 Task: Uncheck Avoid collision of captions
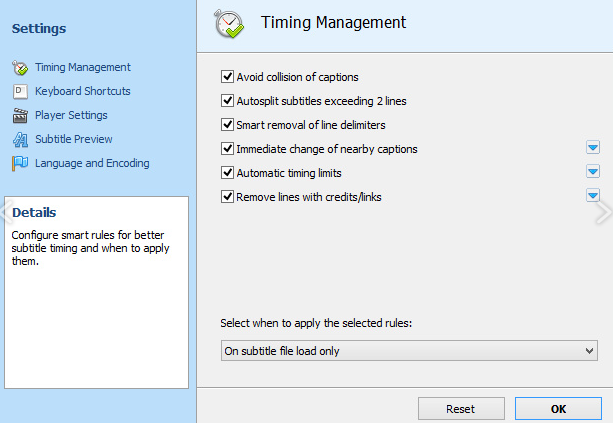point(228,77)
